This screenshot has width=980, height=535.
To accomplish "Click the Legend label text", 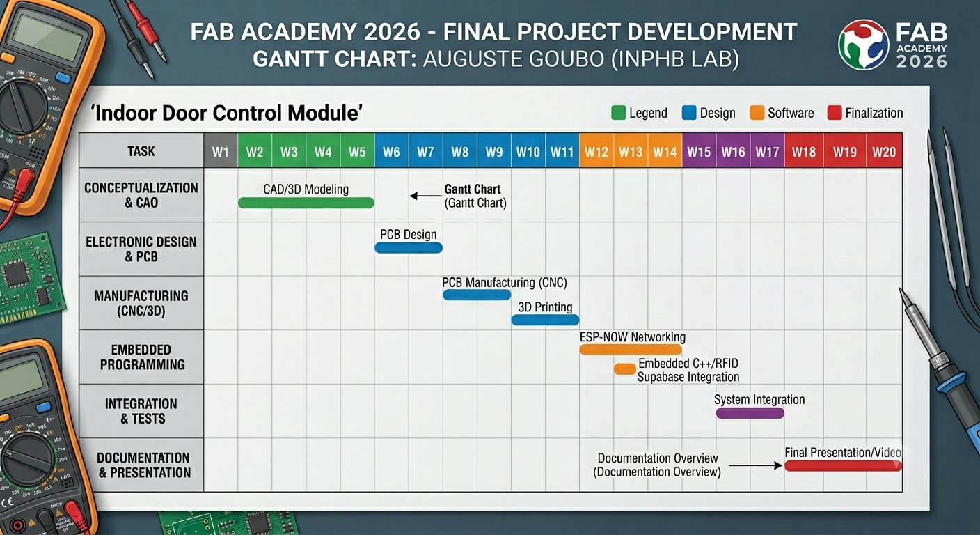I will point(648,113).
